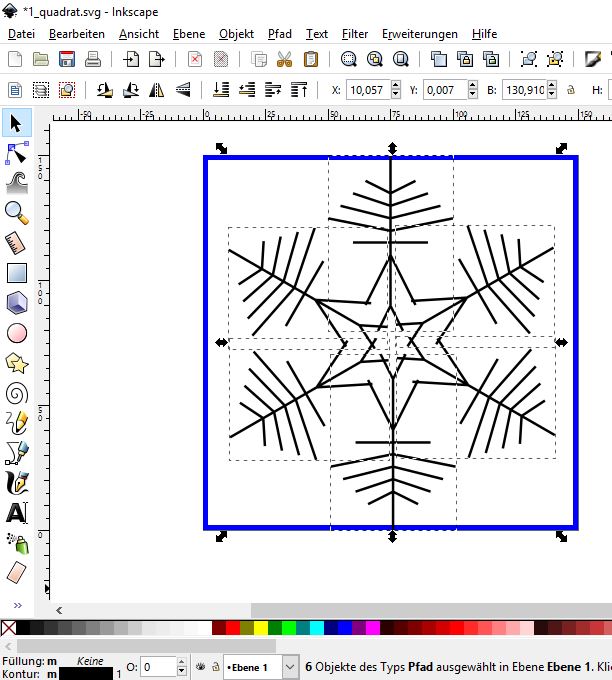Select the Zoom magnifier tool
The height and width of the screenshot is (680, 612).
pos(16,213)
